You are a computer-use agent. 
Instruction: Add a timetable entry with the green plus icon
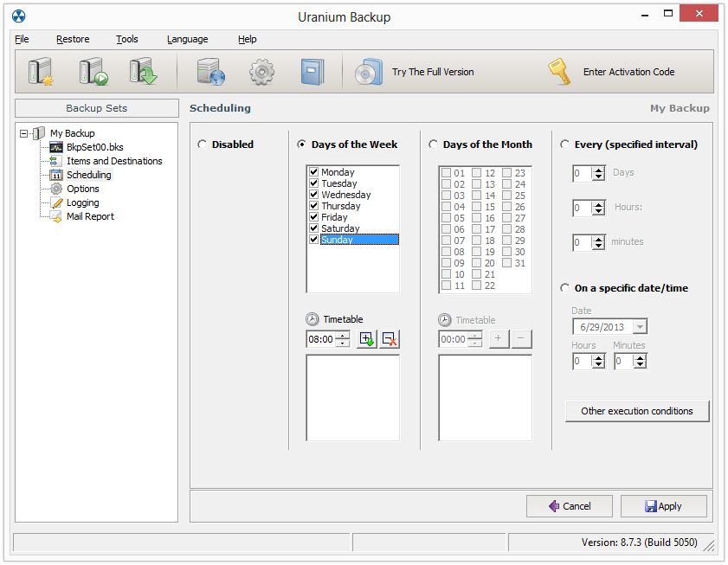coord(364,339)
